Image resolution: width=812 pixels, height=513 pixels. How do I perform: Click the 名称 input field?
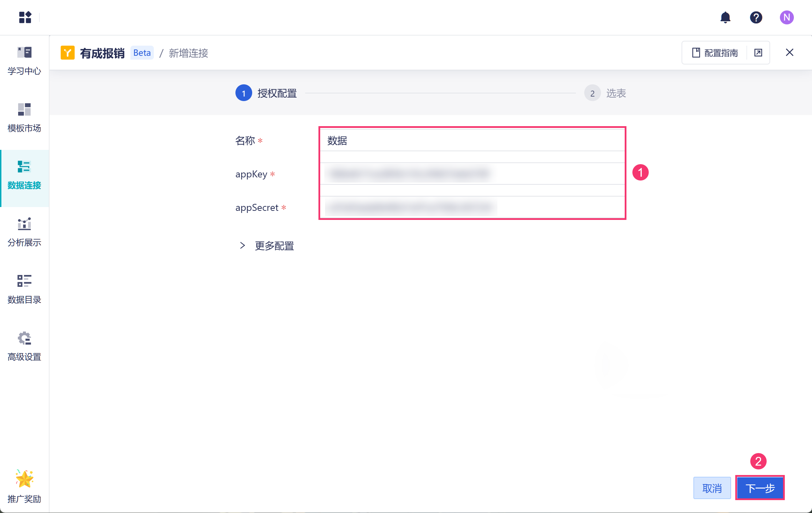[x=472, y=140]
